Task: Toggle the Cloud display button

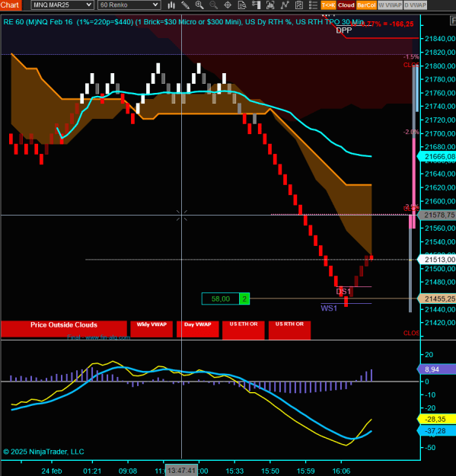Action: [x=346, y=5]
